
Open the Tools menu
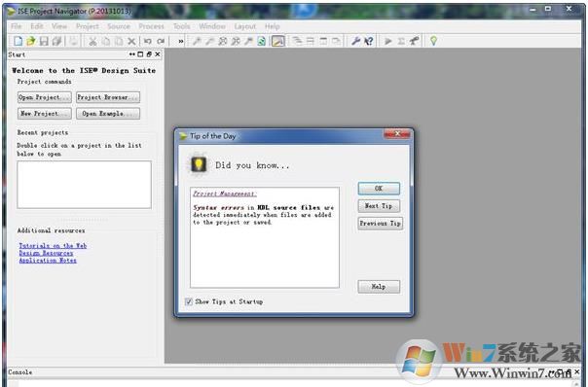[x=181, y=26]
